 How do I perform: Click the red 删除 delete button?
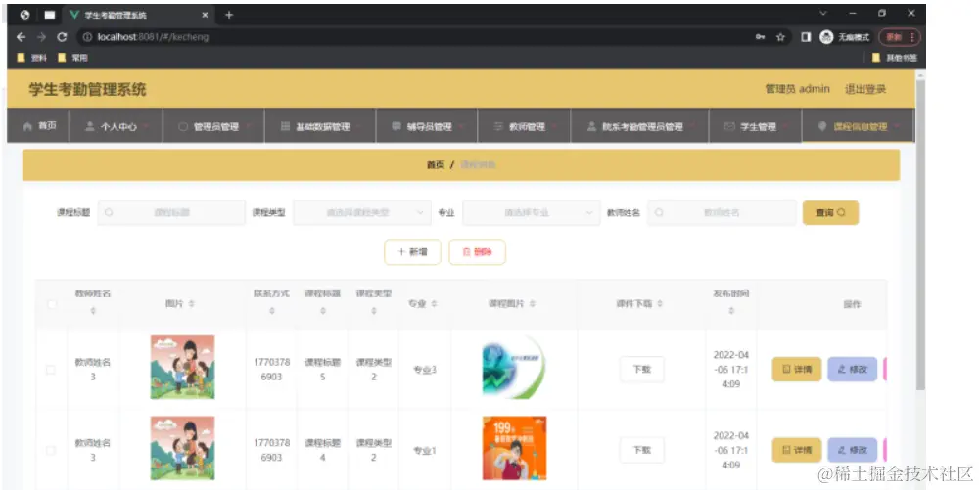pos(477,252)
